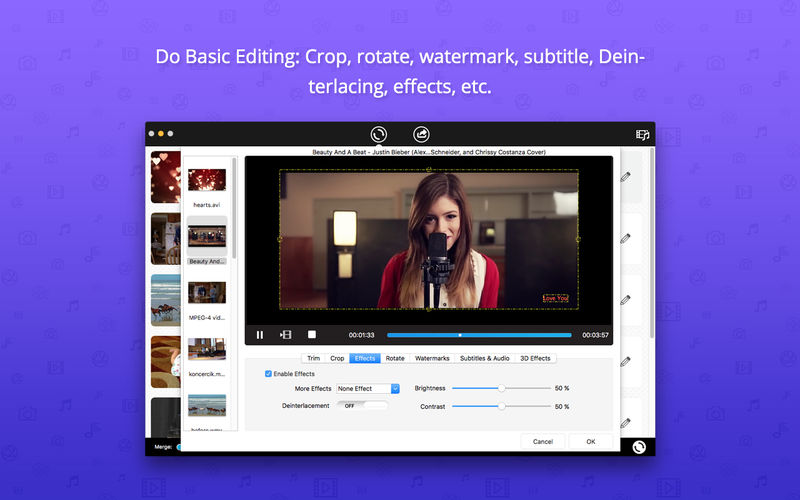Open the Rotate tab
This screenshot has width=800, height=500.
[395, 358]
